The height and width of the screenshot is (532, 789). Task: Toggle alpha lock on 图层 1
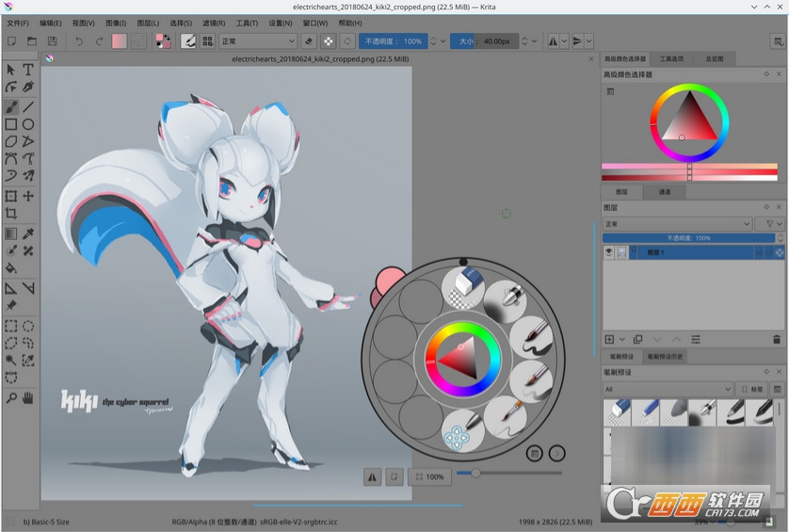tap(780, 252)
